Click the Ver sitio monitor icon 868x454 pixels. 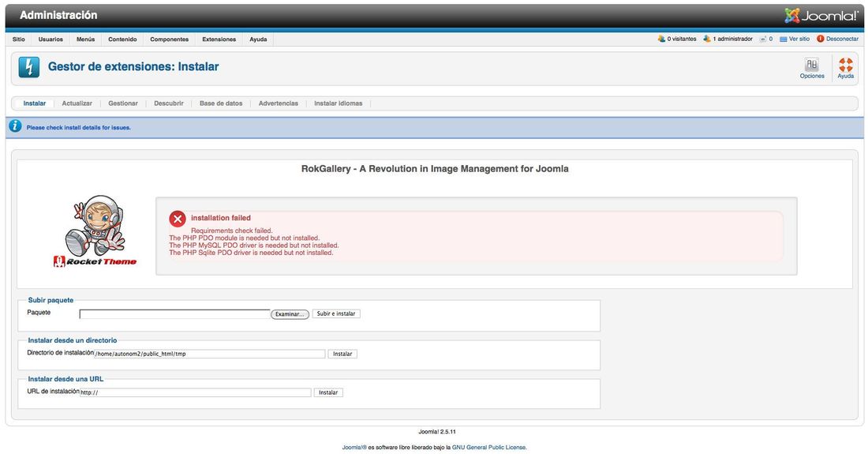pyautogui.click(x=784, y=39)
